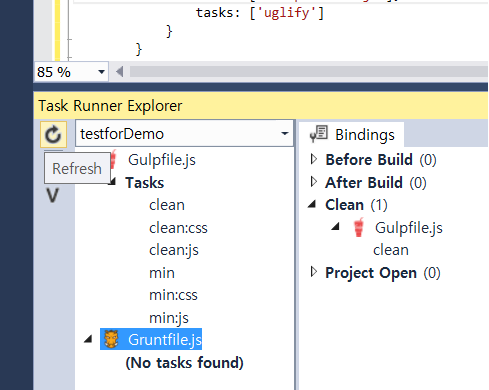The height and width of the screenshot is (390, 489).
Task: Click the red gulp cup icon under Clean binding
Action: (359, 227)
